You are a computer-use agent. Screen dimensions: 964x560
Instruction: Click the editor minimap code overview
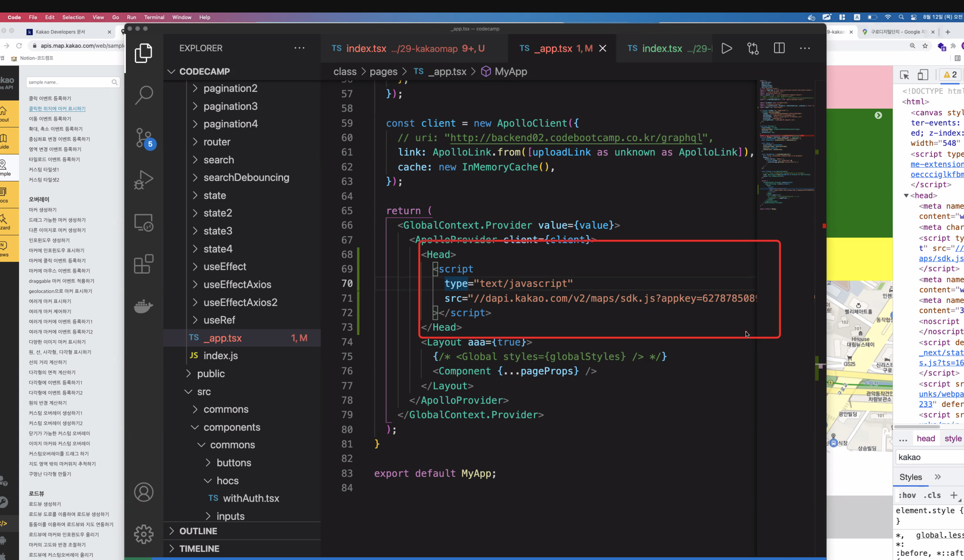tap(786, 145)
